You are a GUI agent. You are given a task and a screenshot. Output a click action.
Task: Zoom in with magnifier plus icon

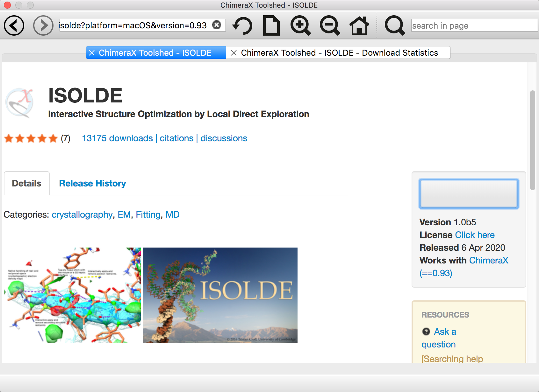(x=300, y=25)
